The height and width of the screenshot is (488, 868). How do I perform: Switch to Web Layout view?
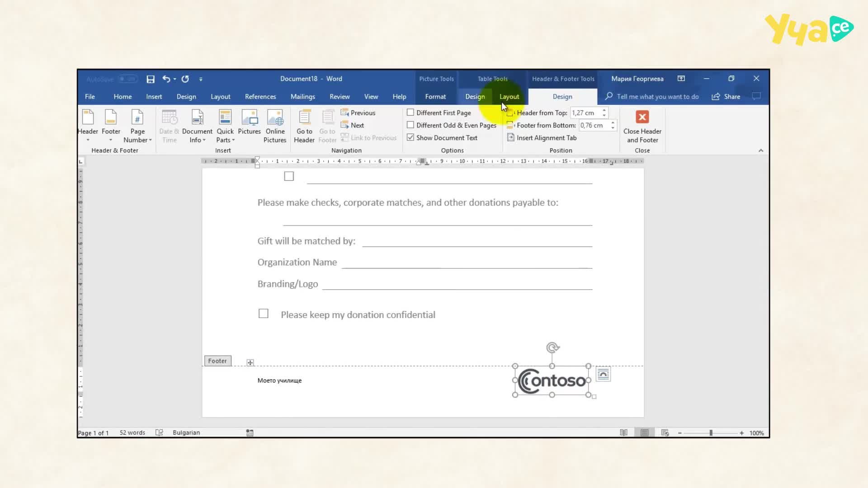click(665, 433)
